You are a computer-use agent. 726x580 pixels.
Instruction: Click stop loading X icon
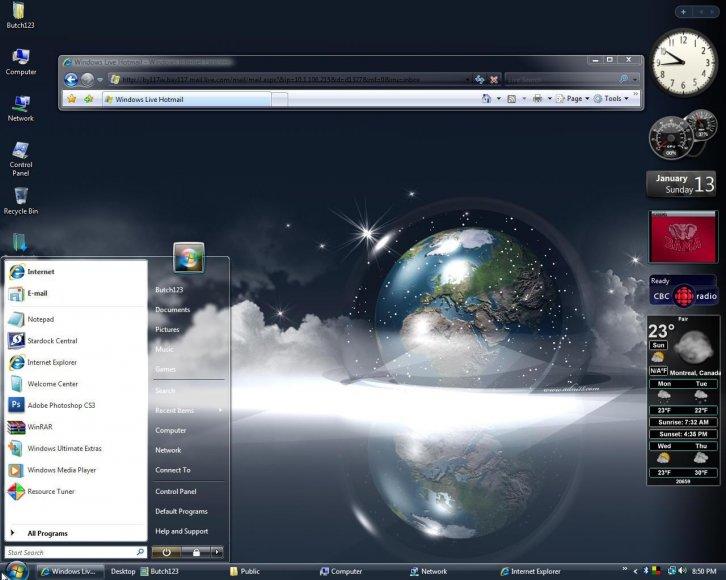(x=494, y=80)
